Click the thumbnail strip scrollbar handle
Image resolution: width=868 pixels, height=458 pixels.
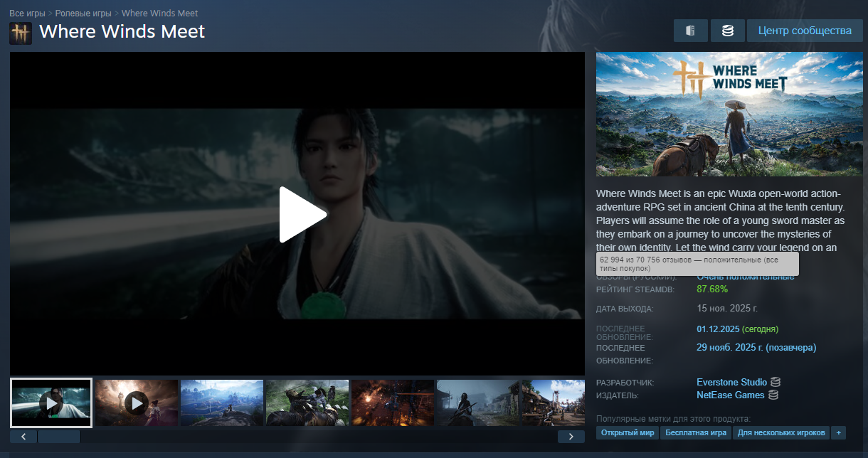pyautogui.click(x=58, y=437)
